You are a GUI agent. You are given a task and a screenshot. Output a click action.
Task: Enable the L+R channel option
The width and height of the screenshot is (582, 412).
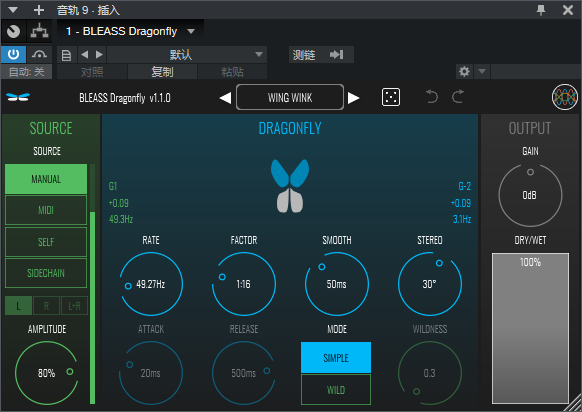tap(75, 306)
